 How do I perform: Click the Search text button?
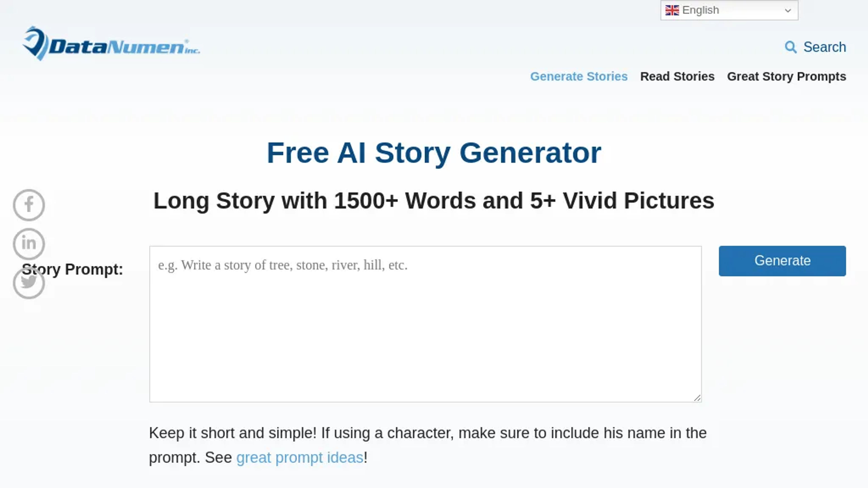[825, 47]
